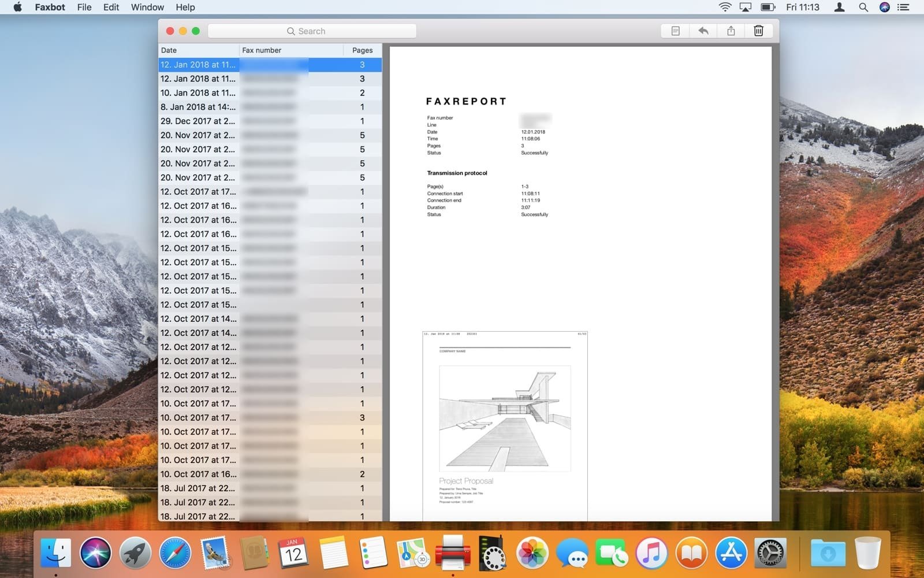Open Faxbot red printer icon in Dock

[x=452, y=552]
